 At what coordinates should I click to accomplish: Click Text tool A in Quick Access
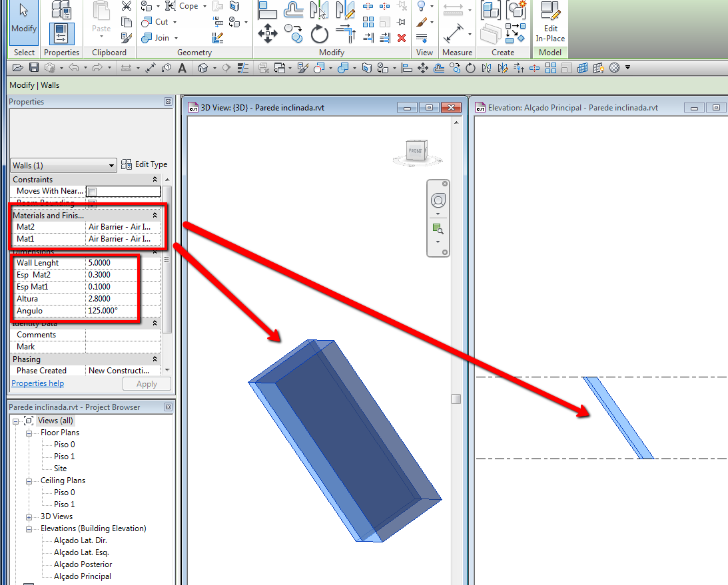pyautogui.click(x=182, y=68)
